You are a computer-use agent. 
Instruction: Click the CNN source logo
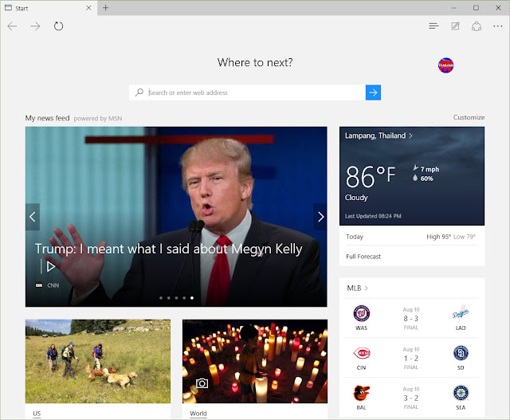[39, 285]
